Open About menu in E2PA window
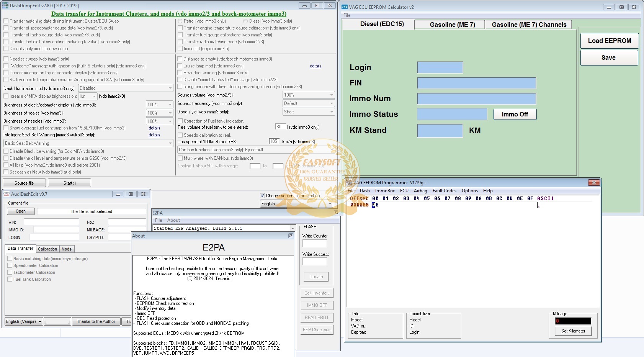 pos(173,220)
